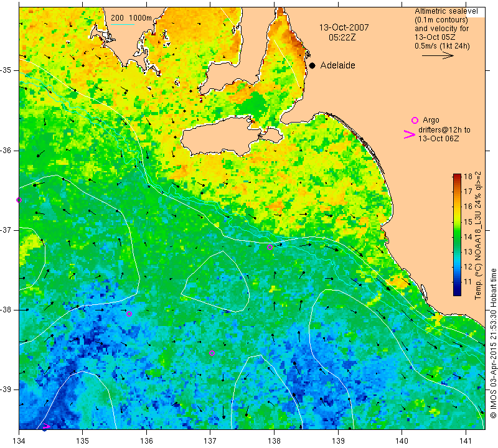The width and height of the screenshot is (498, 448).
Task: Click the '13-Oct 06Z' drifter legend text
Action: click(x=439, y=139)
